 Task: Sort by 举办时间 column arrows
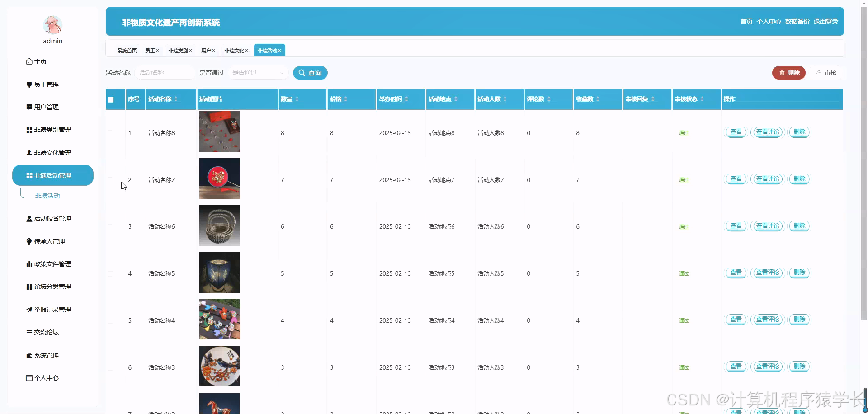(406, 99)
